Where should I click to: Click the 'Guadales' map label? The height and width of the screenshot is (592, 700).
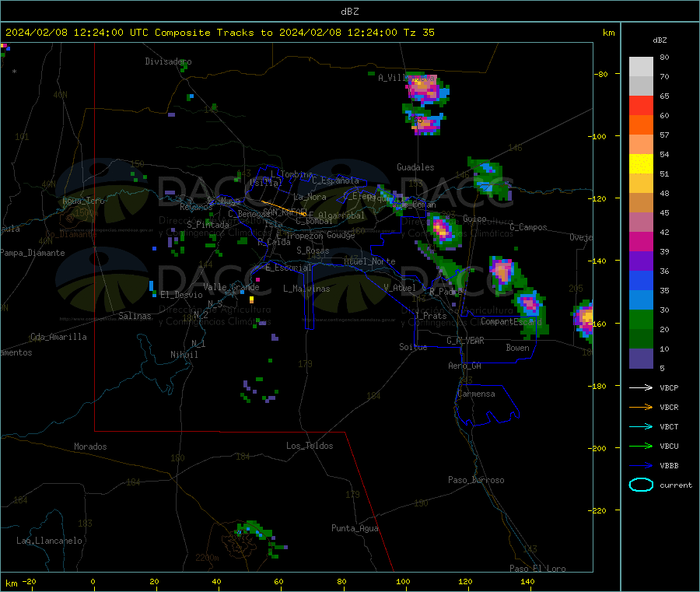tap(415, 167)
